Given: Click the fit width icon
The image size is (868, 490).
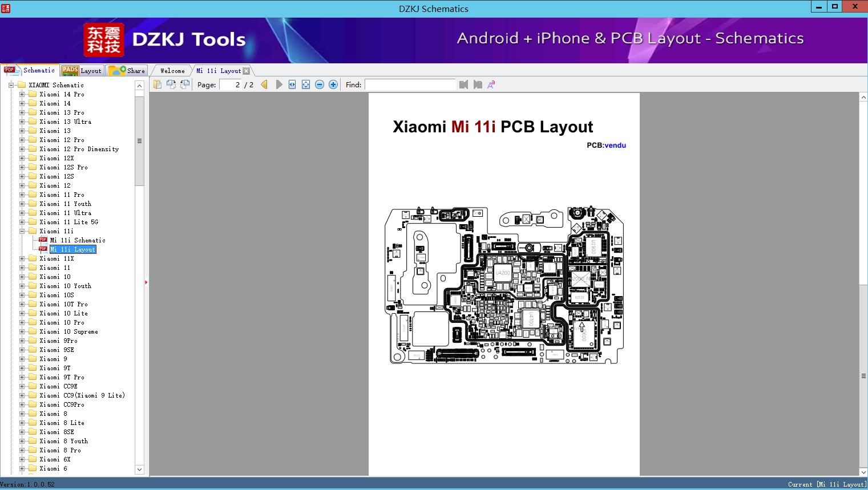Looking at the screenshot, I should [x=292, y=84].
